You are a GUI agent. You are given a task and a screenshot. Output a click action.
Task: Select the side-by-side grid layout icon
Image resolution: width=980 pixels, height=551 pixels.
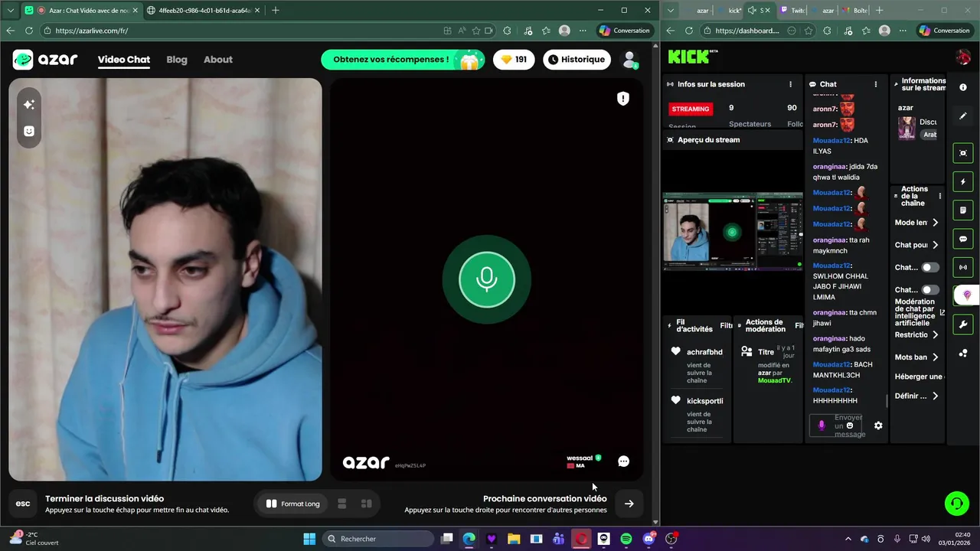tap(367, 504)
